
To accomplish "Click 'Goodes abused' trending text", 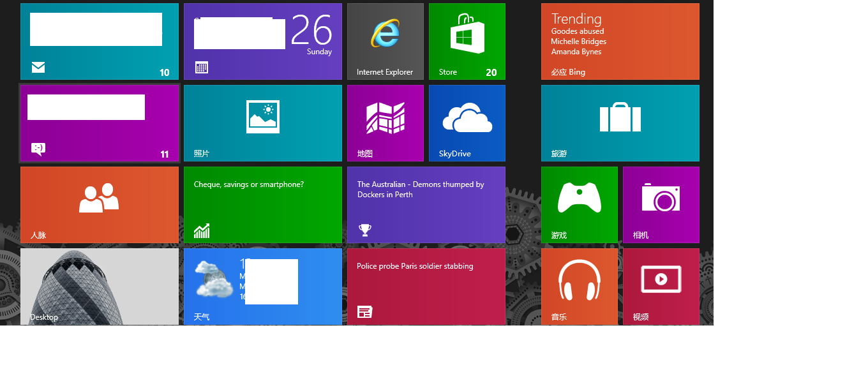I will [x=578, y=31].
